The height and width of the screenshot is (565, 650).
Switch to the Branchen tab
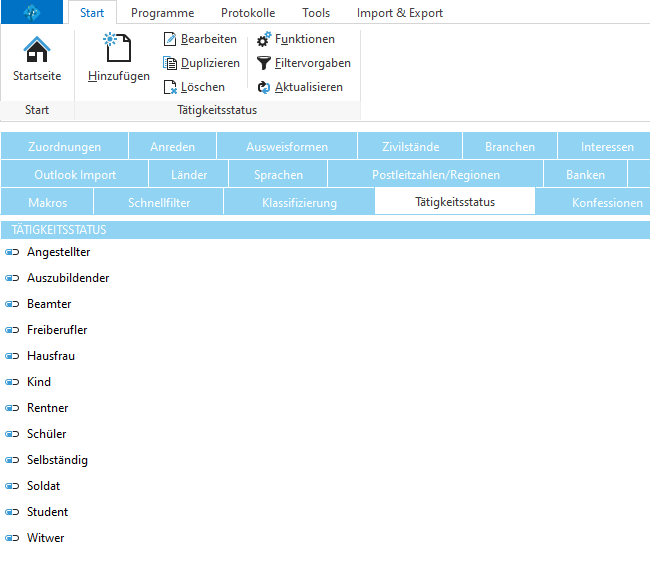point(510,146)
